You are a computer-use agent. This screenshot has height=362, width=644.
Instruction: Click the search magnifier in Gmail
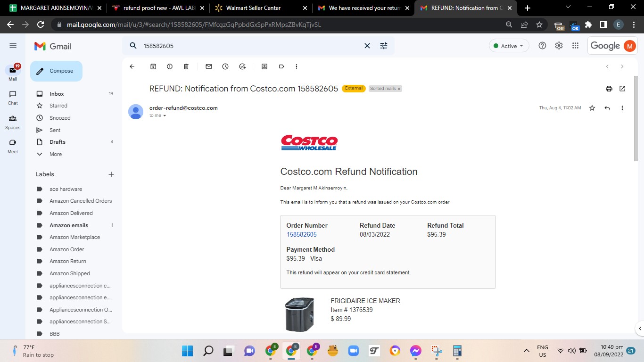pyautogui.click(x=133, y=46)
